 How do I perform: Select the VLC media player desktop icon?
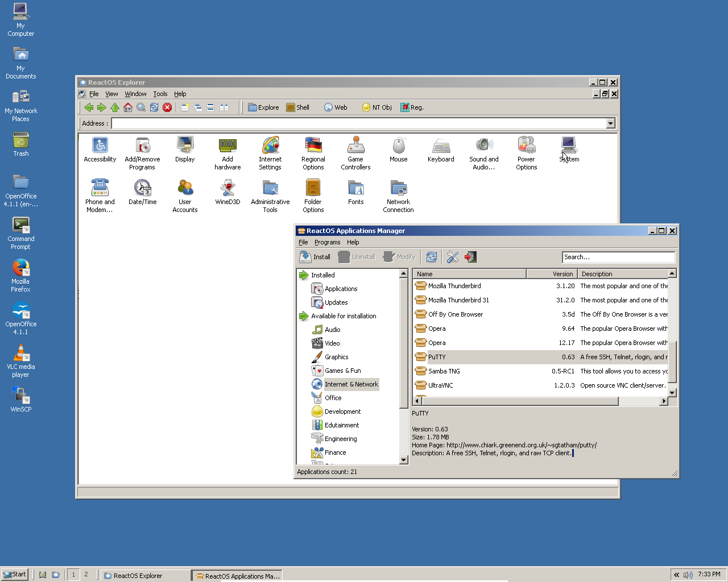click(20, 361)
